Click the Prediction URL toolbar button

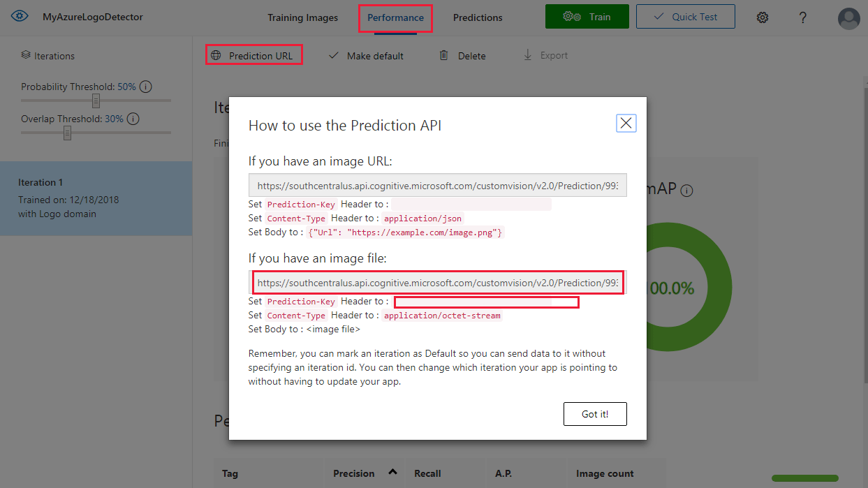click(x=254, y=55)
